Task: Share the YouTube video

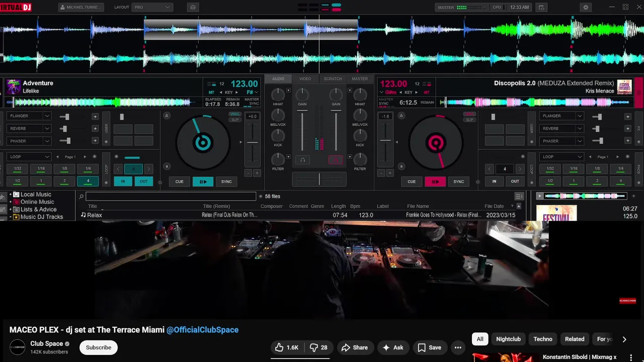Action: [x=355, y=347]
